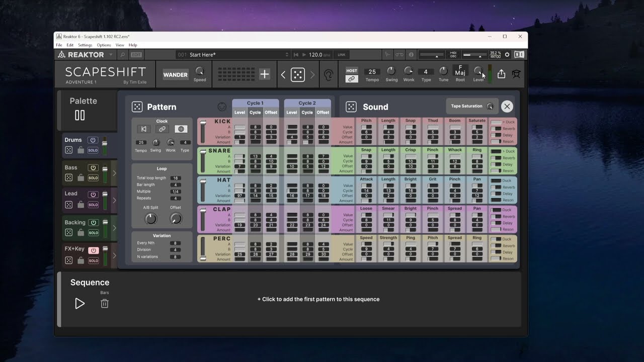Open the Root F Maj selector
Viewport: 644px width, 362px height.
tap(460, 70)
